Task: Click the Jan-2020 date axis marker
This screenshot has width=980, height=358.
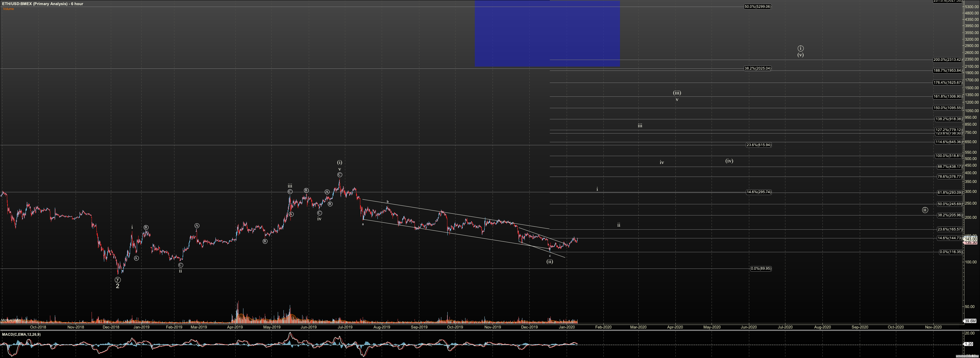Action: click(566, 327)
